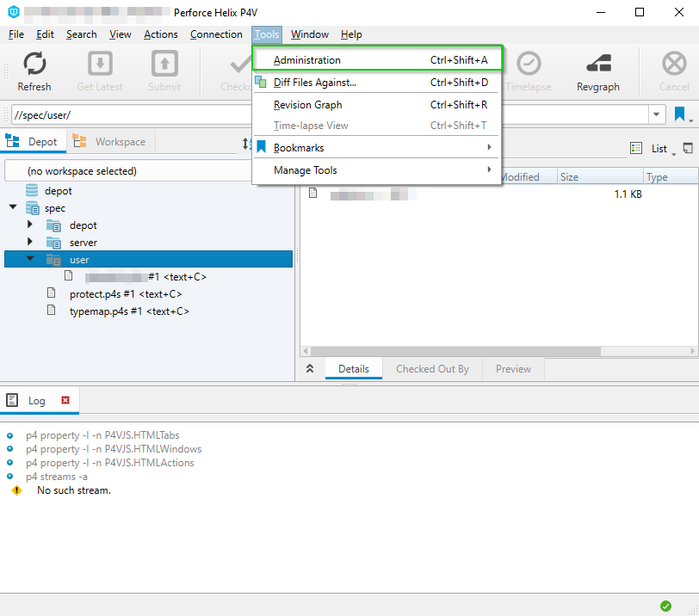Open the depot path address dropdown
The image size is (699, 616).
click(x=658, y=114)
